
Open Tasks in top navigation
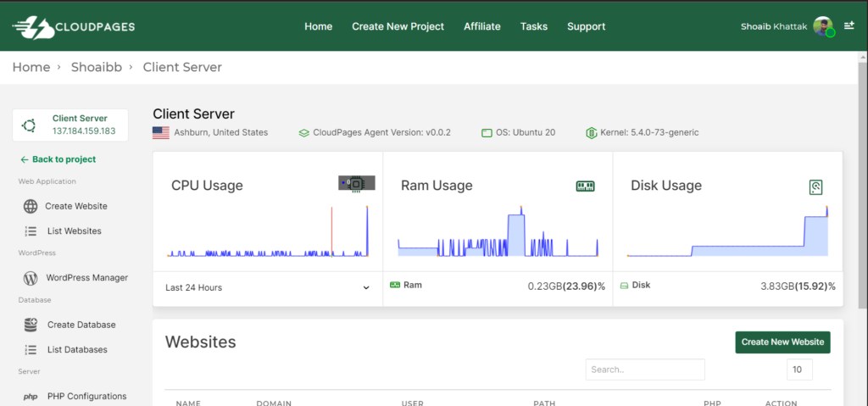[x=534, y=26]
